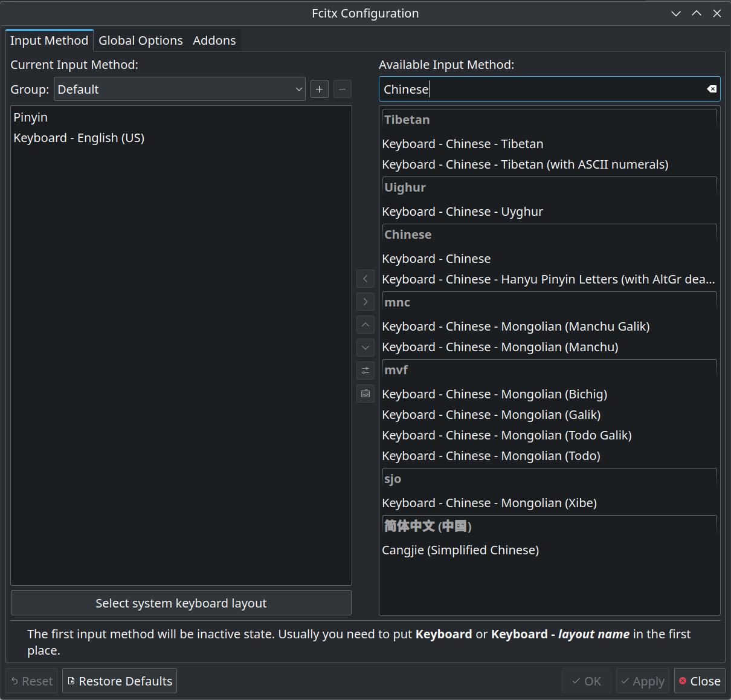The height and width of the screenshot is (700, 731).
Task: Click the 简体中文 (中国) group header
Action: click(550, 526)
